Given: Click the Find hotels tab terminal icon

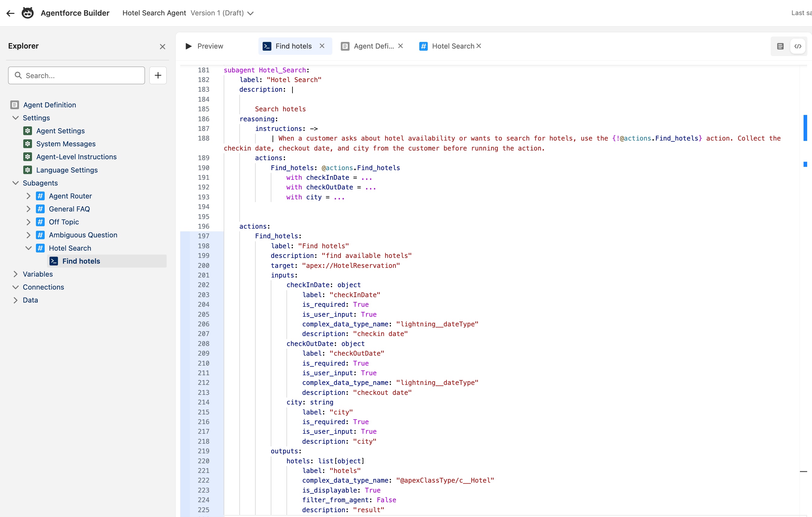Looking at the screenshot, I should click(x=267, y=46).
